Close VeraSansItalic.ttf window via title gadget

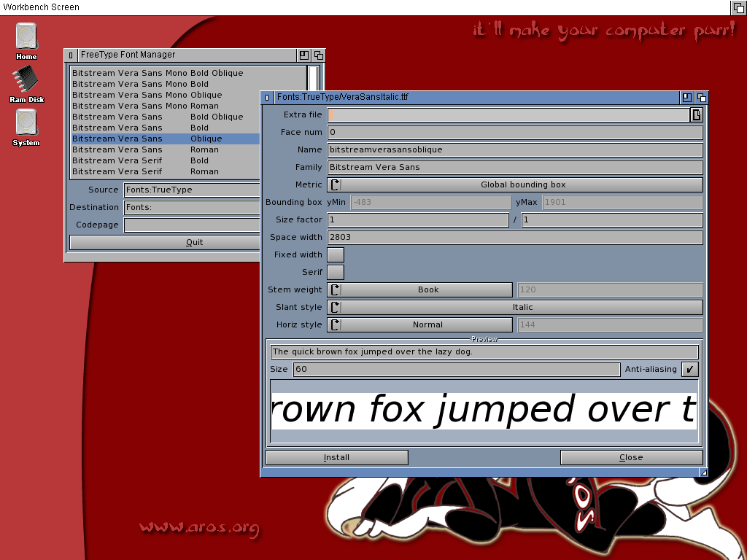tap(267, 98)
